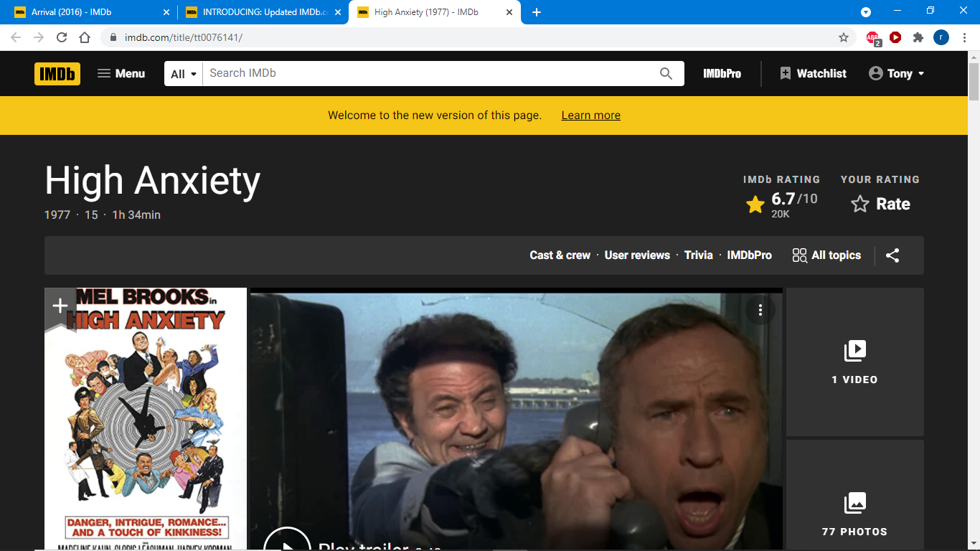Expand All topics
The image size is (980, 551).
(x=826, y=255)
